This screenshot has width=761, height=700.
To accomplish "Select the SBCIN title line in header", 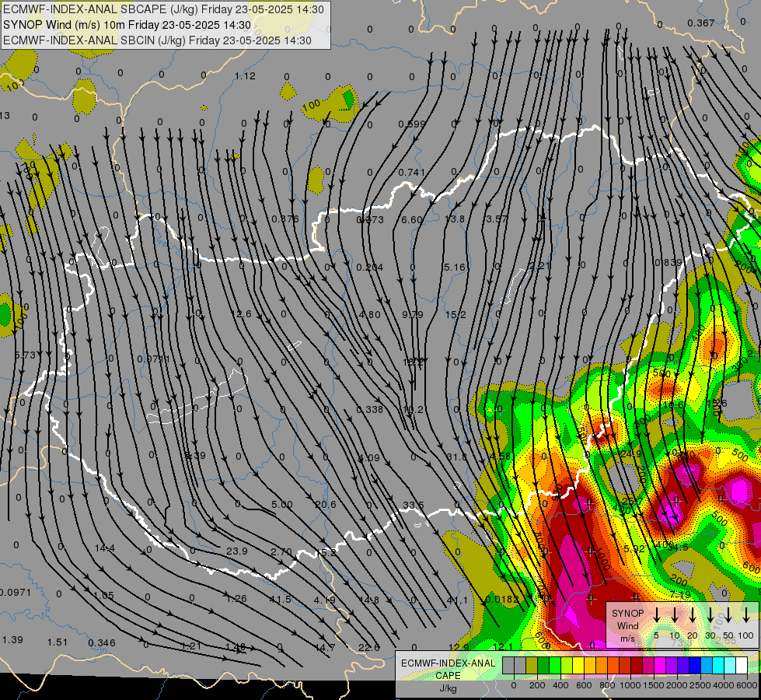I will (157, 40).
